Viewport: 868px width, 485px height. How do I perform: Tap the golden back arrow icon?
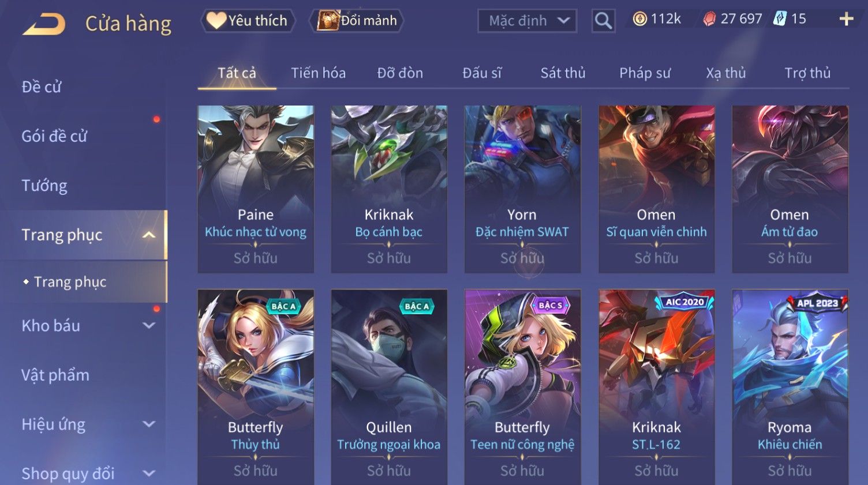pyautogui.click(x=44, y=24)
